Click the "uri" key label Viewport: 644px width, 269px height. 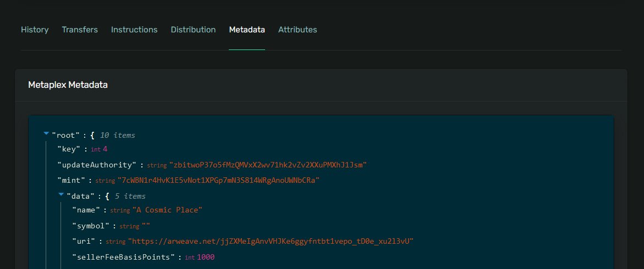84,242
